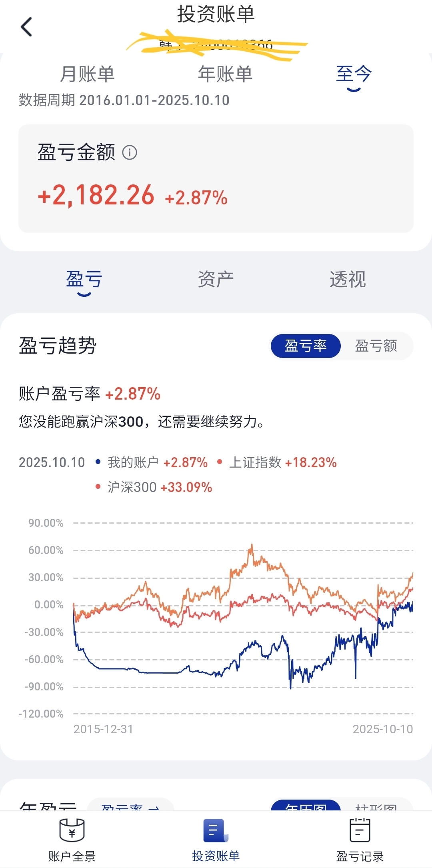Viewport: 432px width, 868px height.
Task: Select the 年历图 view toggle
Action: tap(306, 805)
